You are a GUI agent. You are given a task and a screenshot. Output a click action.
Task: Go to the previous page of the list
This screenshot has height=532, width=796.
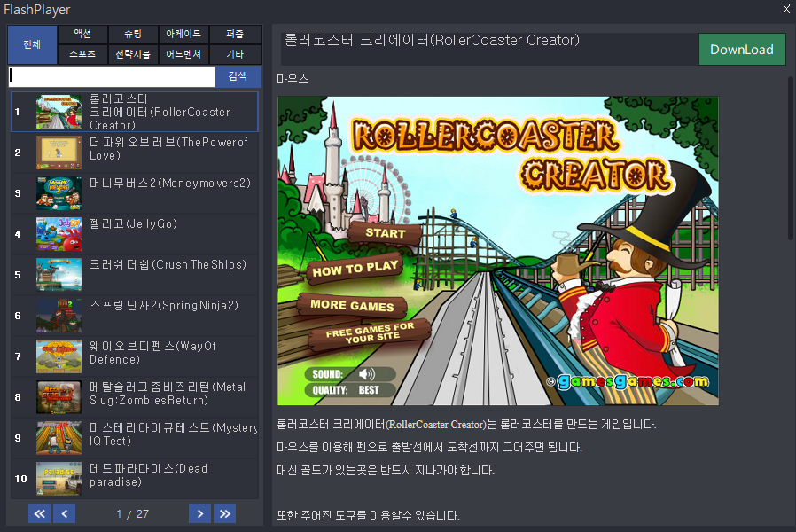pyautogui.click(x=65, y=513)
